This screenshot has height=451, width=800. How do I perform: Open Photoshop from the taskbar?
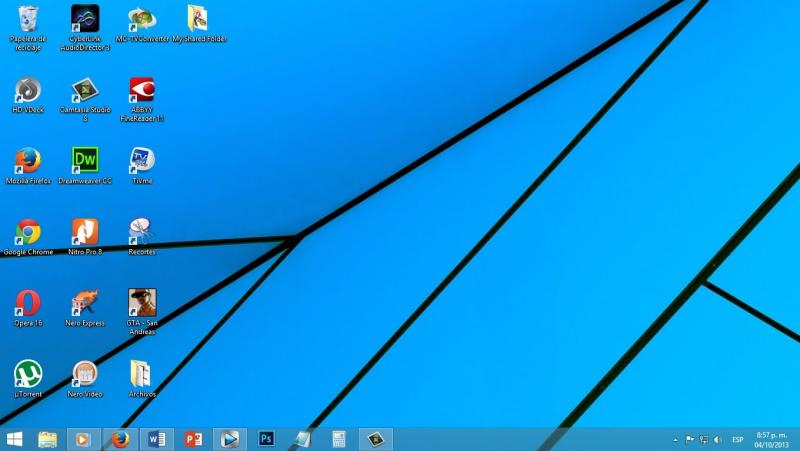[x=266, y=439]
